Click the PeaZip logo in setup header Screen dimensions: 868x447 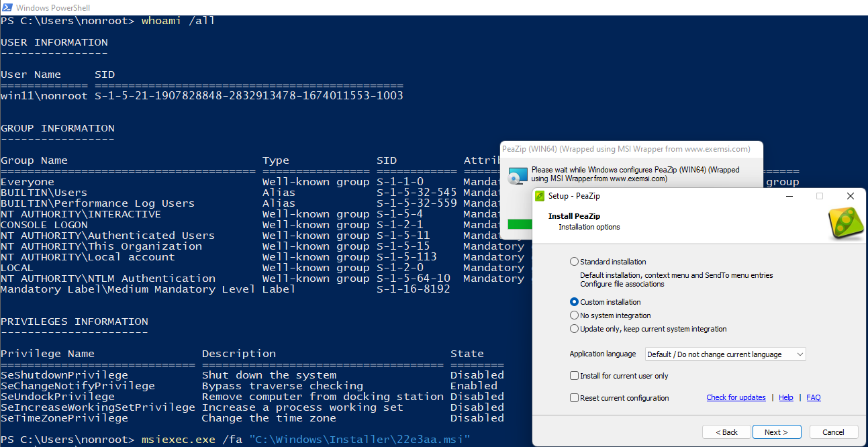846,225
